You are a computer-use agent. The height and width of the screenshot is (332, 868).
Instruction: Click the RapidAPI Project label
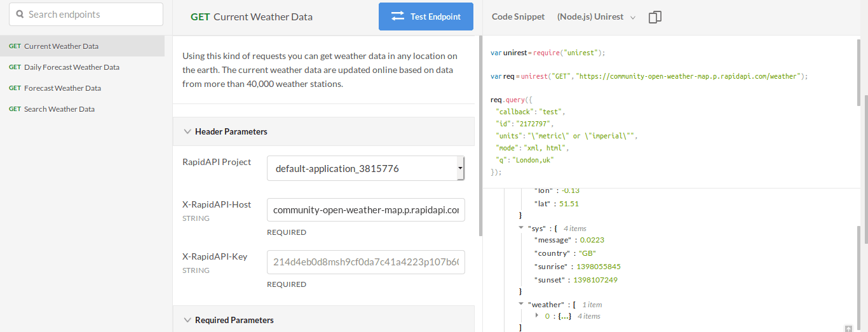(x=217, y=162)
